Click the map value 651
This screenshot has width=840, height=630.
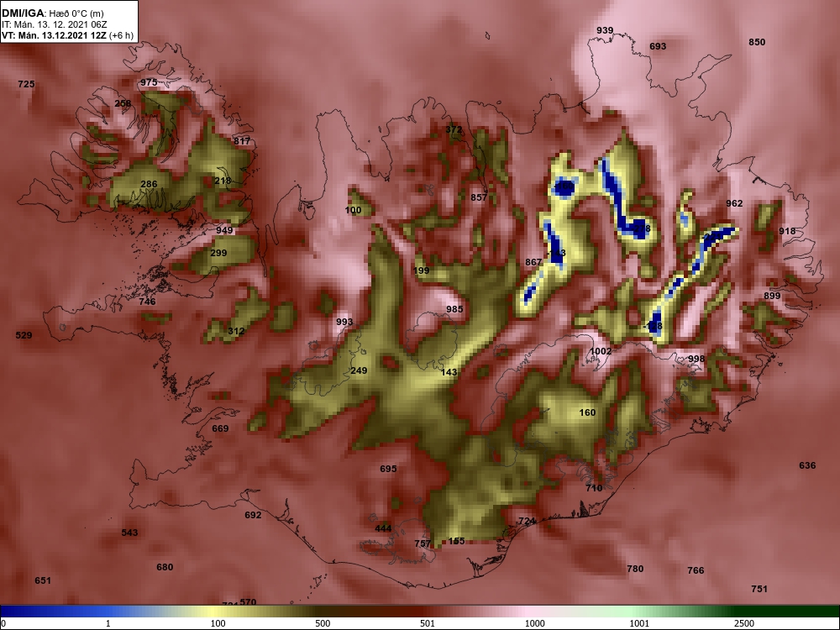[x=43, y=580]
